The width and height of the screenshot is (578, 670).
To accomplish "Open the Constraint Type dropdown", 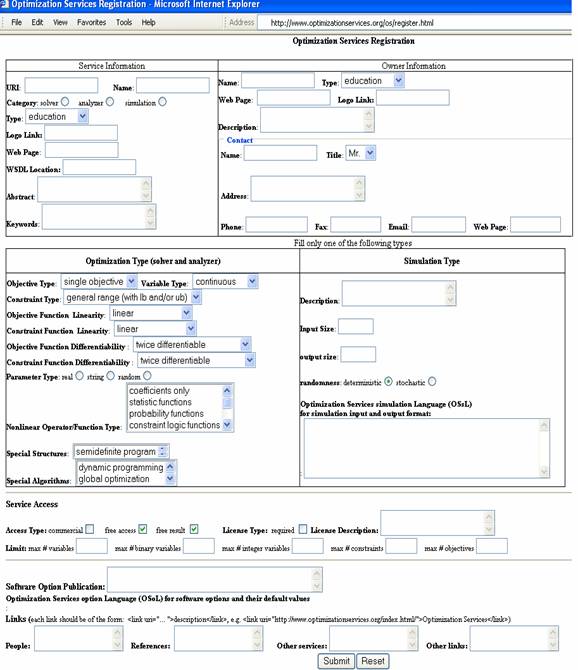I will coord(132,297).
